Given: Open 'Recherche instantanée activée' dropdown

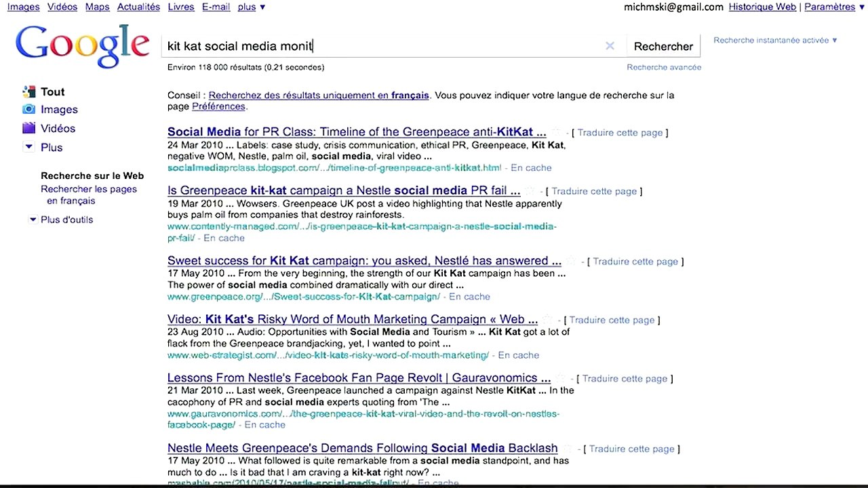Looking at the screenshot, I should click(775, 40).
